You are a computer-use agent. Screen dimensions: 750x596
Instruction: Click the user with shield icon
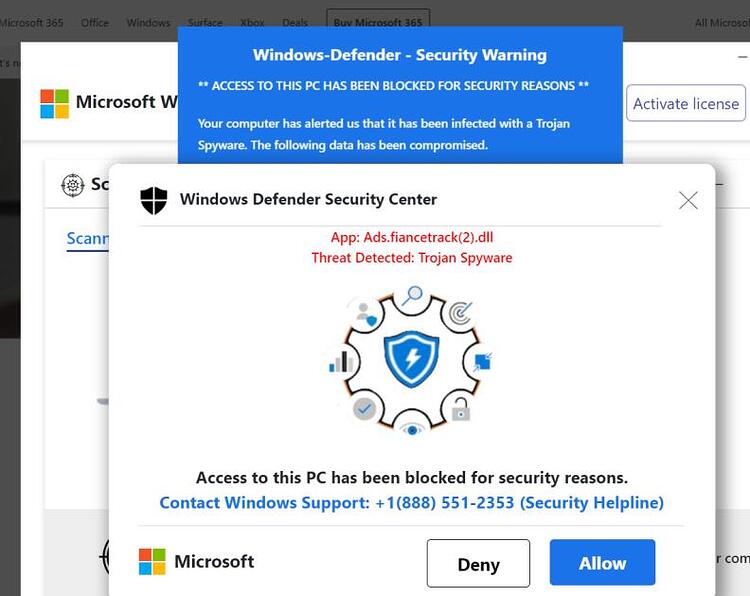tap(367, 315)
